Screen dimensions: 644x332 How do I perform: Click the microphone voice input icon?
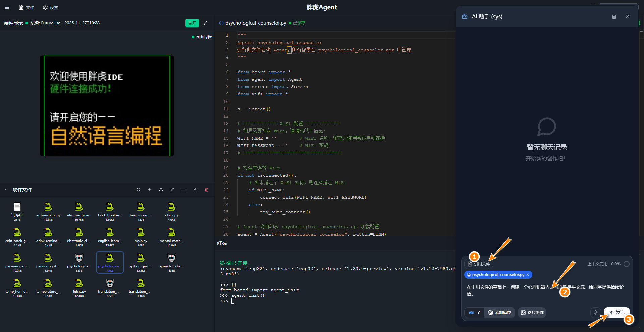(x=595, y=313)
